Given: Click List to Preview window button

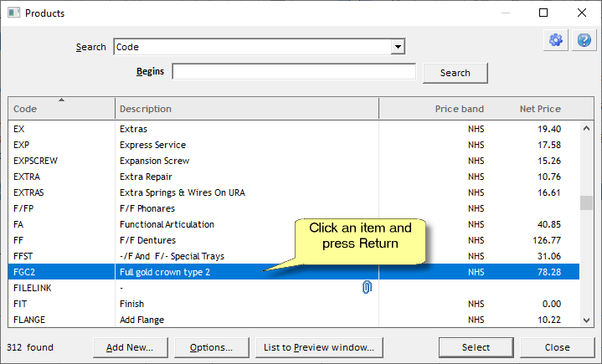Looking at the screenshot, I should [318, 347].
